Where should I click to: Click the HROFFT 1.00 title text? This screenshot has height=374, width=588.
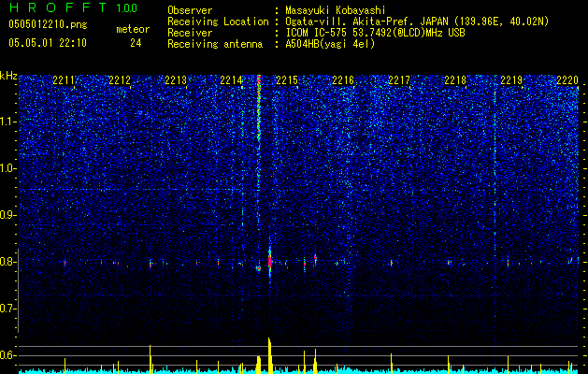click(x=74, y=7)
